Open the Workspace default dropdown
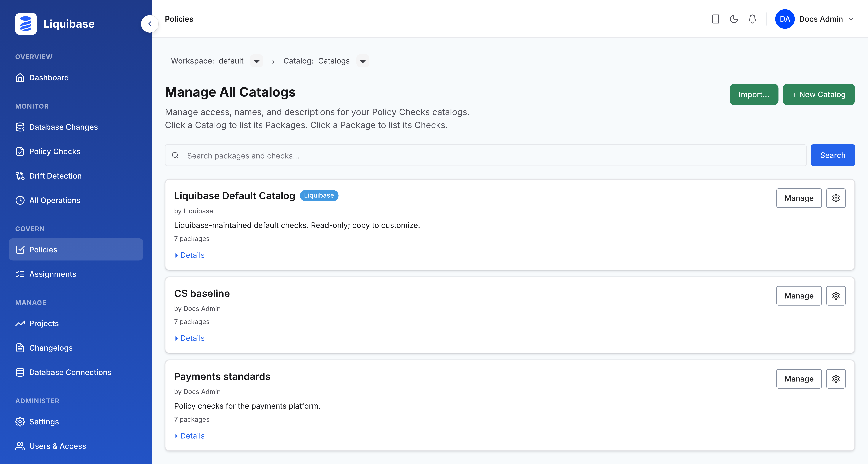 (x=256, y=61)
